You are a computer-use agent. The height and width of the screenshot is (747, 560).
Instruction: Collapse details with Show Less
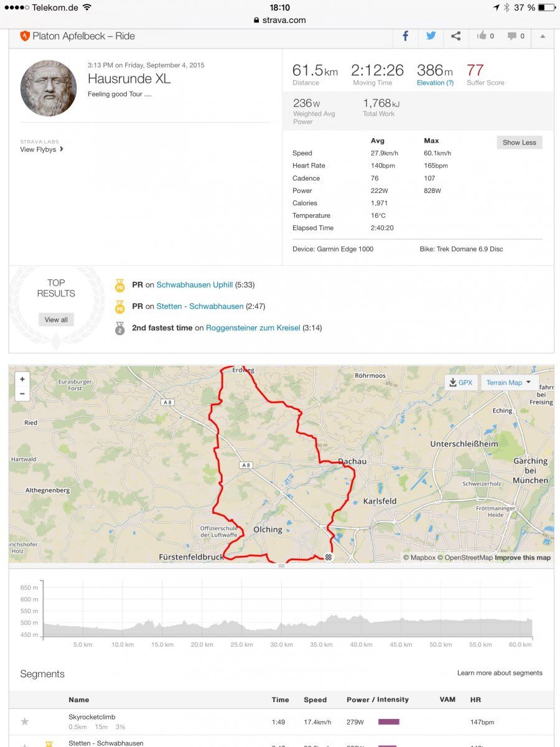coord(519,143)
